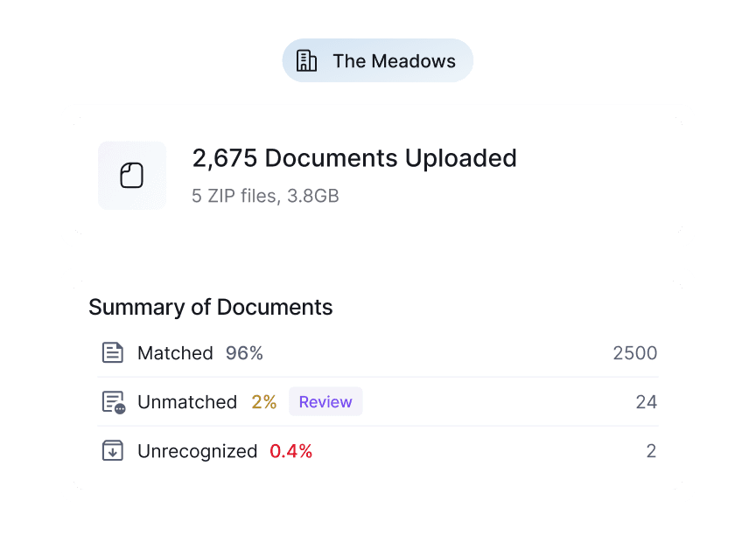
Task: Click the 5 ZIP files, 3.8GB text
Action: click(x=265, y=196)
